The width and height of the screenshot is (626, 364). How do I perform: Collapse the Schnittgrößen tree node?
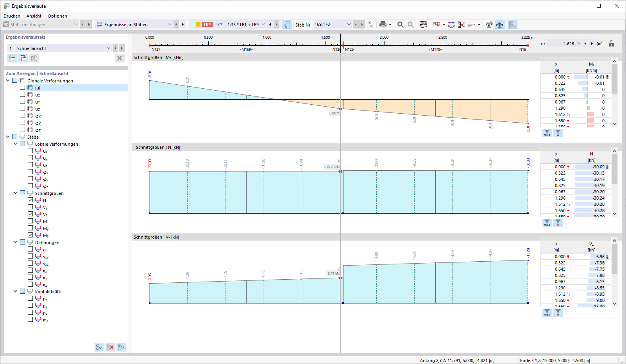16,193
